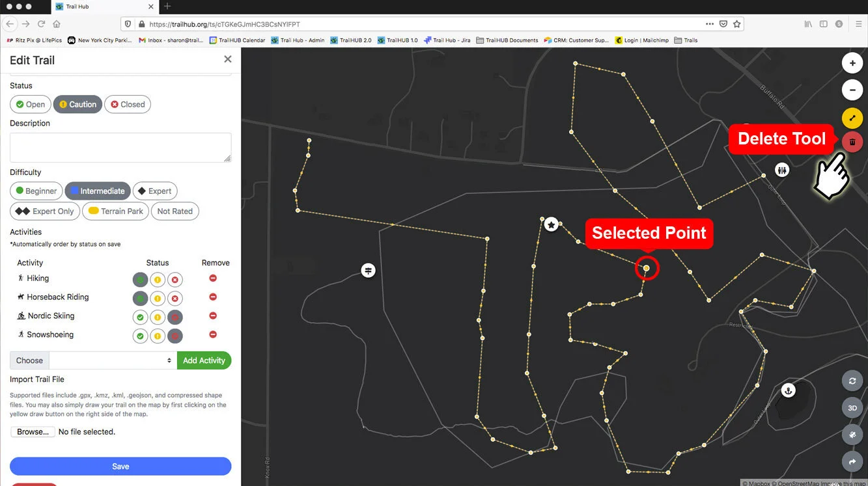This screenshot has height=486, width=868.
Task: Select Expert Only difficulty
Action: click(45, 211)
